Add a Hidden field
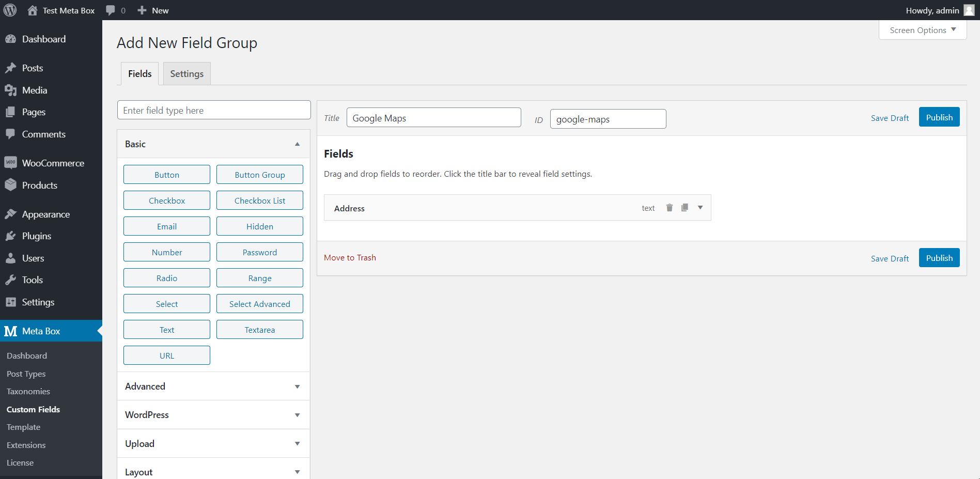 click(x=260, y=226)
